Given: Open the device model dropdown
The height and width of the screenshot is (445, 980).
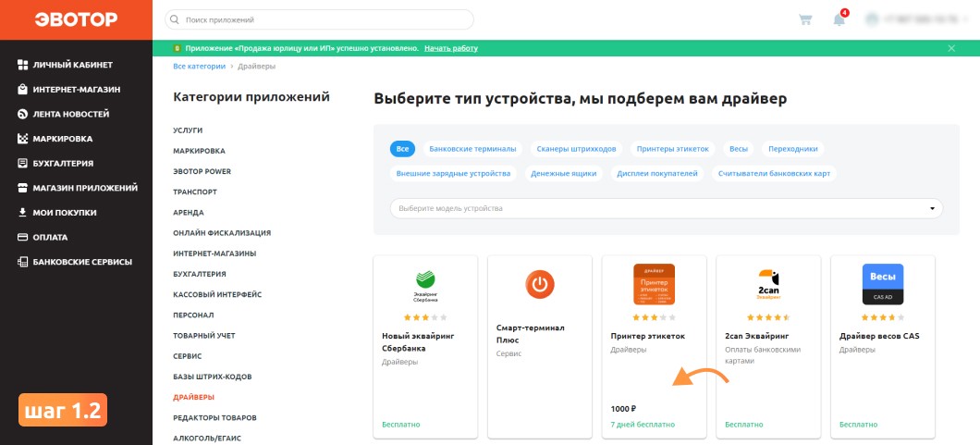Looking at the screenshot, I should pos(667,208).
